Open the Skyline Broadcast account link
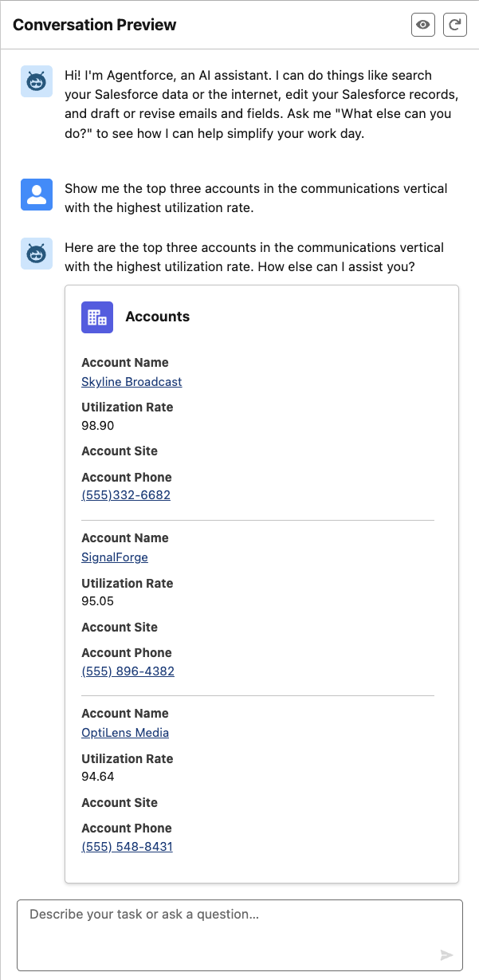The height and width of the screenshot is (980, 479). [132, 382]
